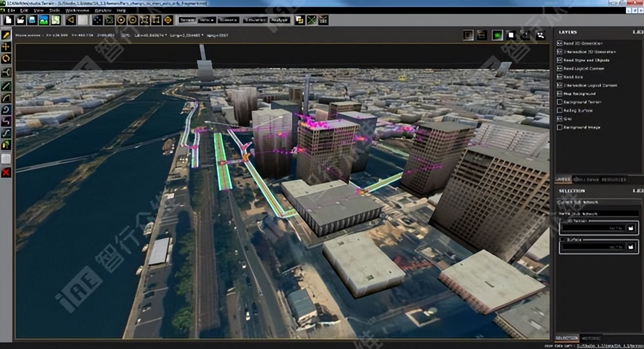The width and height of the screenshot is (644, 349).
Task: Click the Simulation mode button
Action: (255, 20)
